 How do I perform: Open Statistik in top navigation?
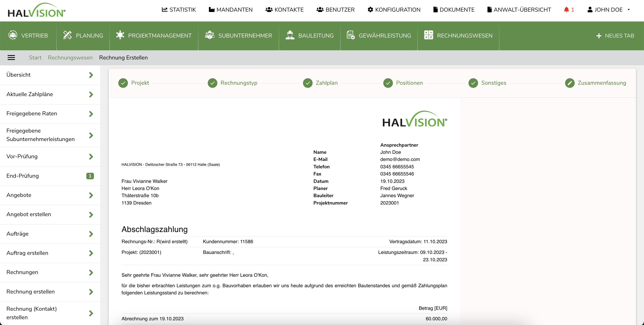(x=179, y=10)
